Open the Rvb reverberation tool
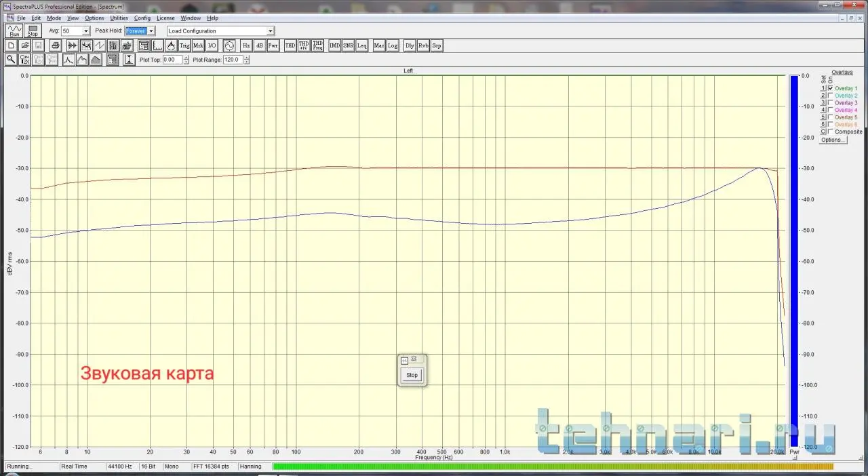868x476 pixels. coord(423,45)
